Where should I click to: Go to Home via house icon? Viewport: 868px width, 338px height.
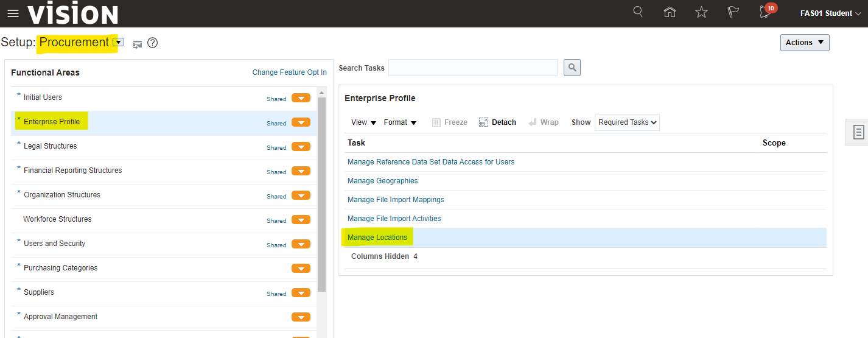[x=670, y=12]
